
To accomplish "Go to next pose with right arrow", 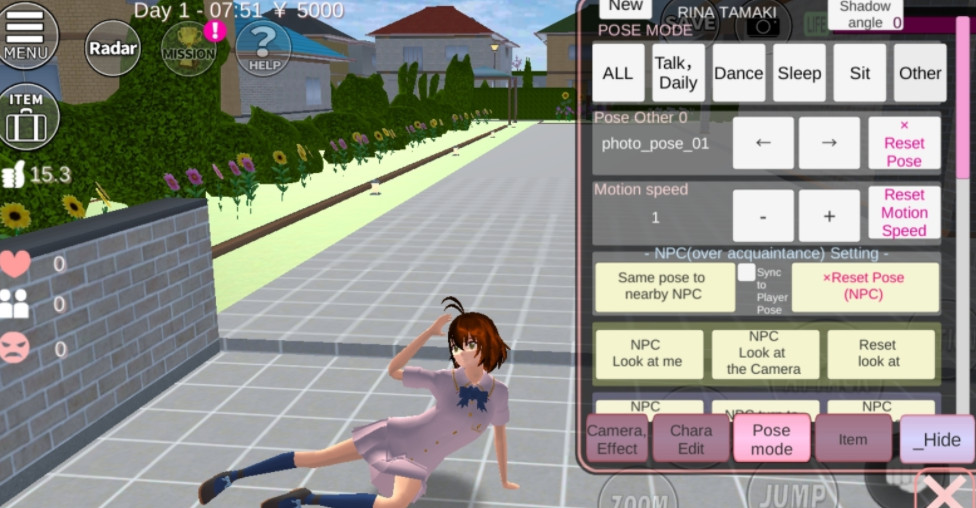I will 829,143.
